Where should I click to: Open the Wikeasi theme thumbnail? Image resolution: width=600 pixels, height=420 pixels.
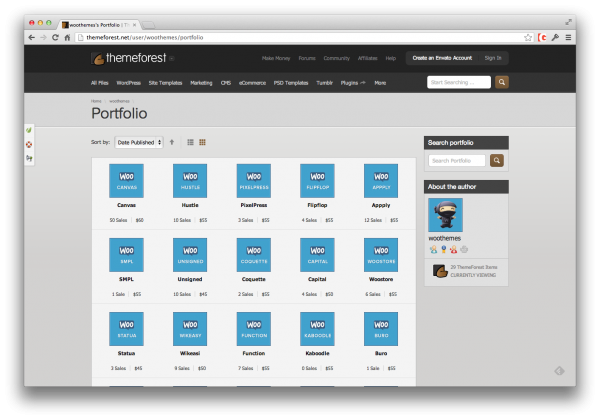(190, 329)
